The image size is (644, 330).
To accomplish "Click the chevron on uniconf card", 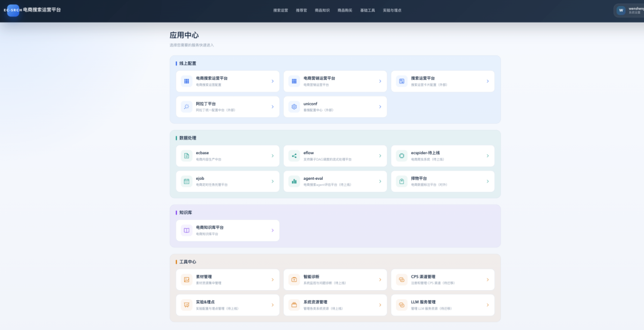I will (x=380, y=107).
